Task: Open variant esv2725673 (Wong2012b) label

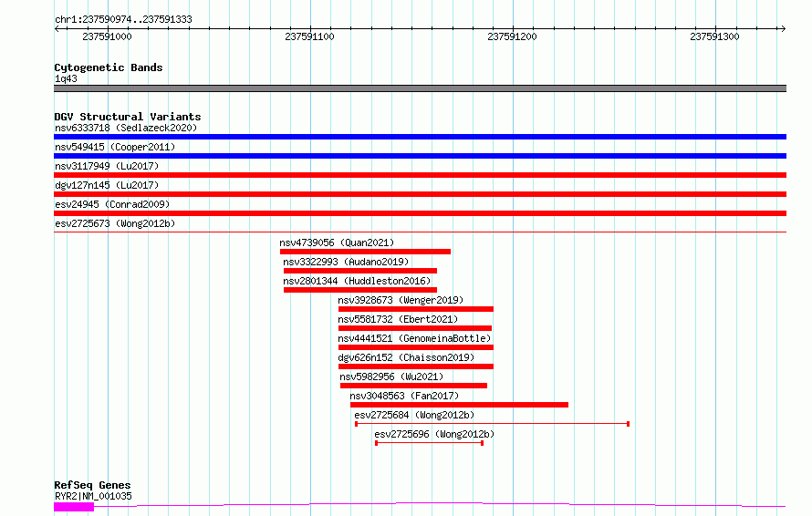Action: point(115,223)
